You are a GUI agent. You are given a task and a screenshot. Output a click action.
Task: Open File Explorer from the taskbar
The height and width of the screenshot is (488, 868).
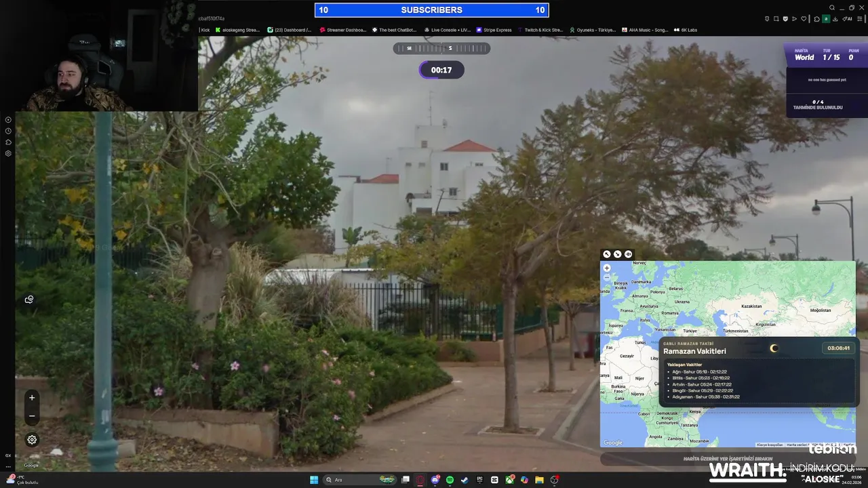pyautogui.click(x=539, y=480)
